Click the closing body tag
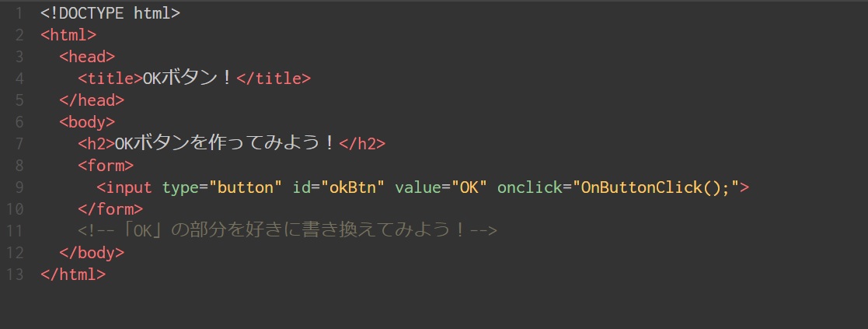Viewport: 868px width, 329px height. [92, 253]
